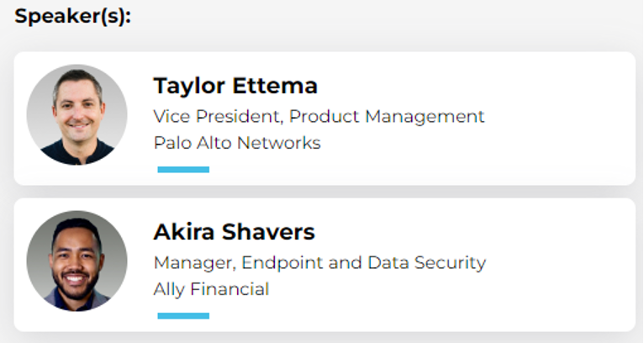The width and height of the screenshot is (644, 343).
Task: Click the 'Speaker(s):' heading
Action: point(72,17)
